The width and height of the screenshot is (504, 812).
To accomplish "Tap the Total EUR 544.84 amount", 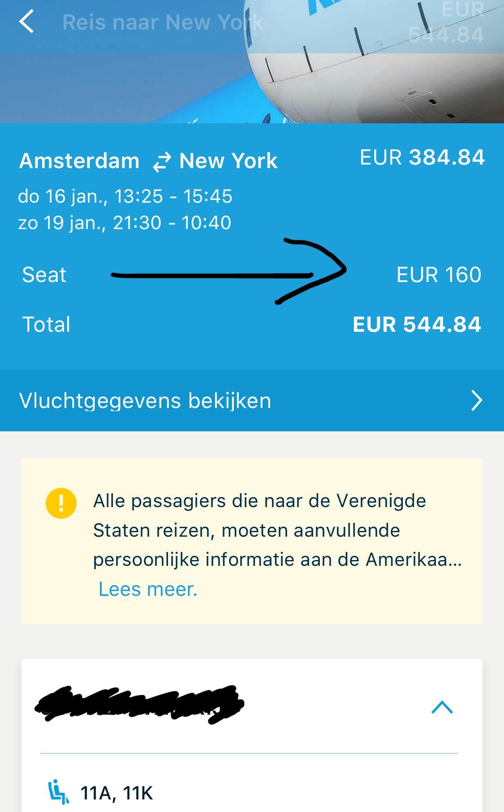I will pos(417,325).
